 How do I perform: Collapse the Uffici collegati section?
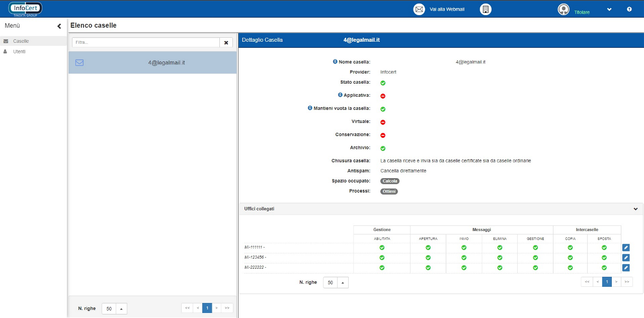[635, 209]
